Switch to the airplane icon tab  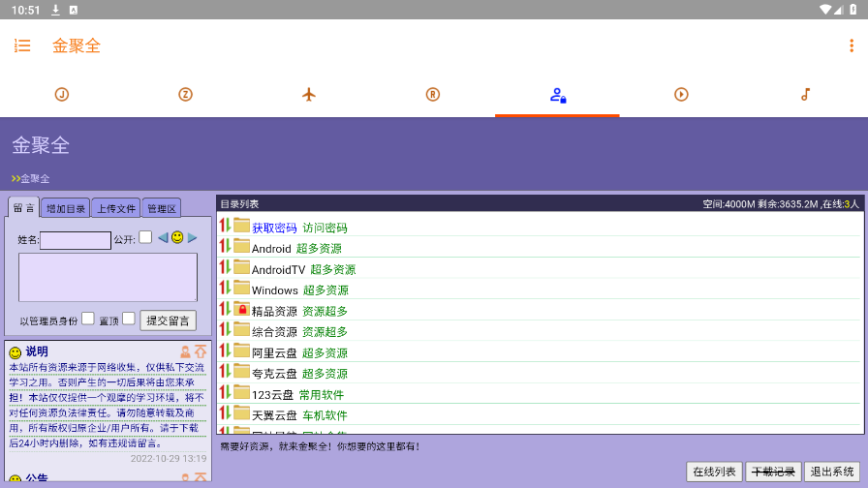(x=309, y=94)
